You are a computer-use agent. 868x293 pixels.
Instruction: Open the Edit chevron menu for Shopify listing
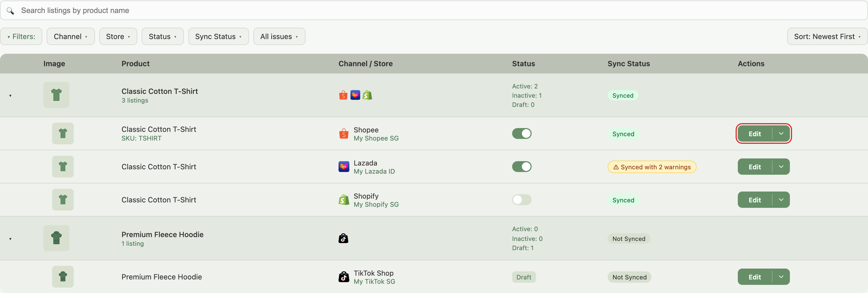[x=781, y=200]
